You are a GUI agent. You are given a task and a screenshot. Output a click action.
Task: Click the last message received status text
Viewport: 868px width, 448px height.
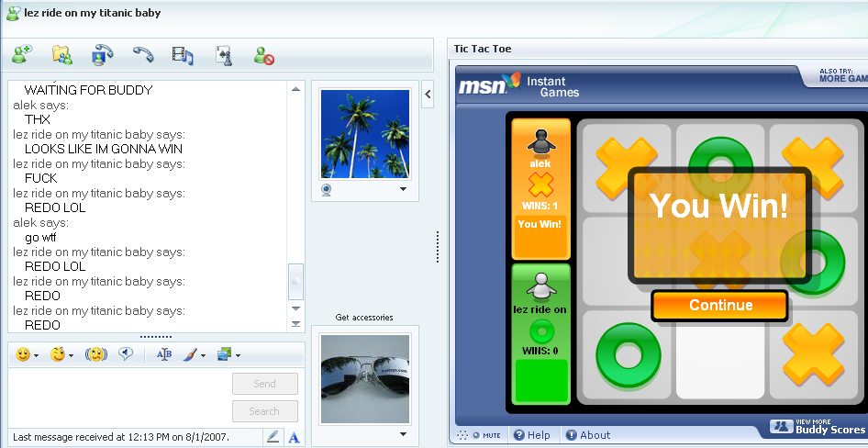coord(121,437)
